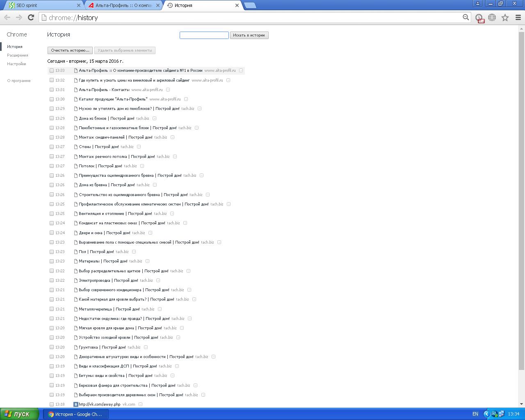Check the 'Дома из блоков' entry checkbox
Viewport: 525px width, 420px height.
52,118
